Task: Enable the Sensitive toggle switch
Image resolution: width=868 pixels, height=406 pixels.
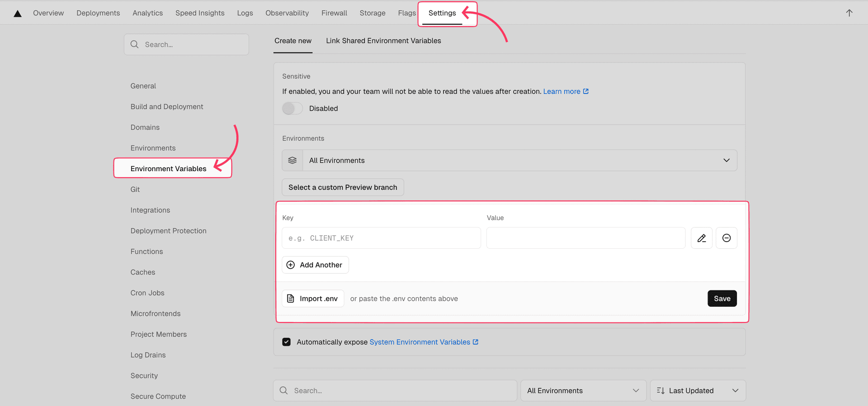Action: click(292, 108)
